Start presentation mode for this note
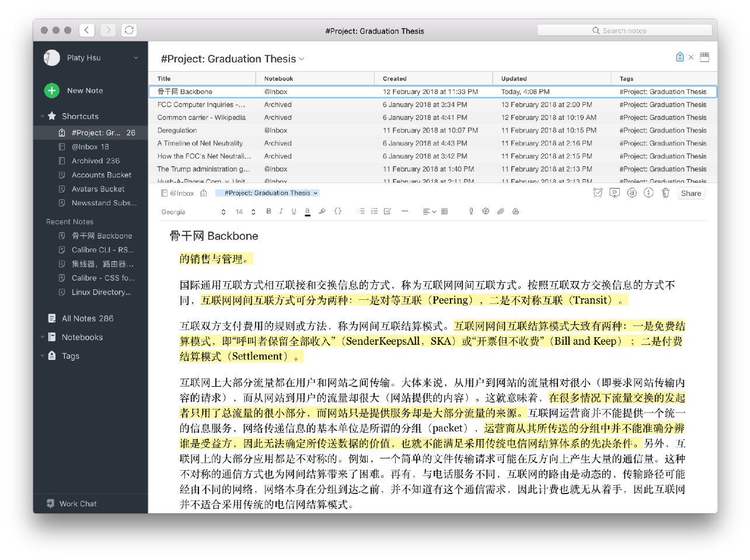Viewport: 750px width, 560px height. coord(615,193)
